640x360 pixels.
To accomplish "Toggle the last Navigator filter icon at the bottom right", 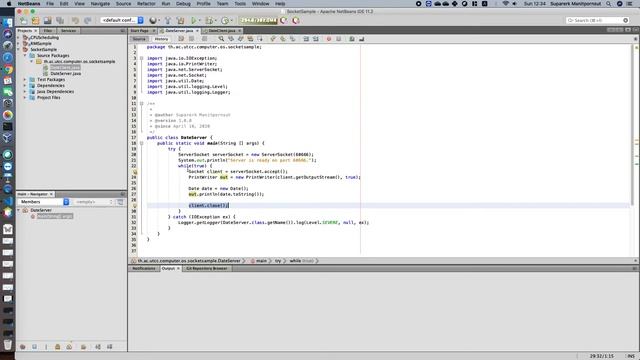I will tap(109, 347).
